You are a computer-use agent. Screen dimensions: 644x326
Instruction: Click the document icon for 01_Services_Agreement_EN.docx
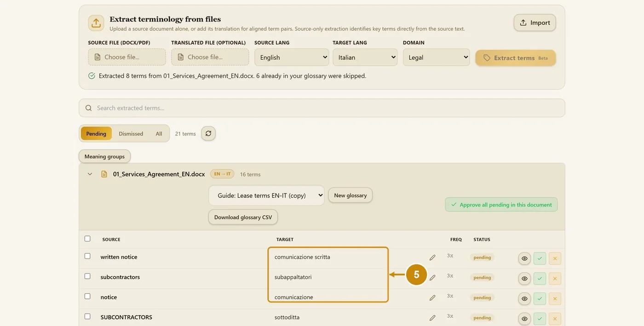pos(104,174)
